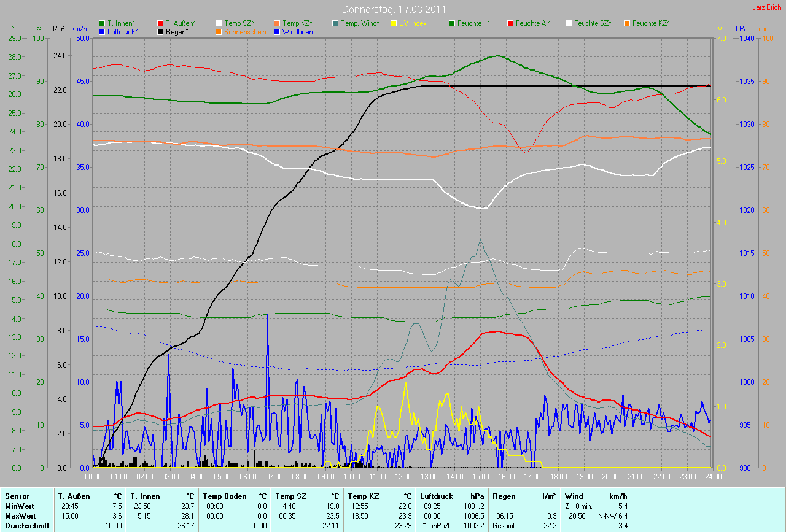Viewport: 786px width, 532px height.
Task: Click the Gesamt: rain total label
Action: coord(505,526)
